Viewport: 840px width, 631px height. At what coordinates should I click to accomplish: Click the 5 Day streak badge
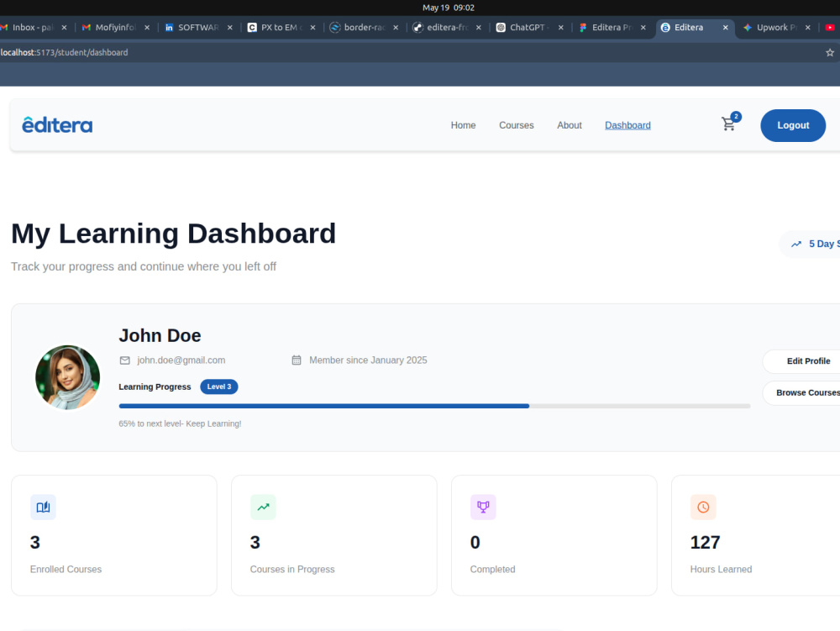(810, 245)
